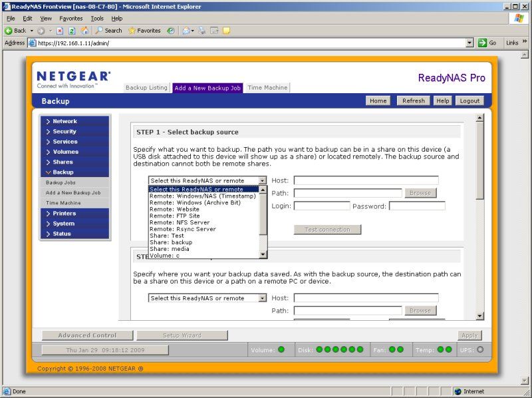Viewport: 532px width, 398px height.
Task: Open the browser History icon
Action: point(171,31)
